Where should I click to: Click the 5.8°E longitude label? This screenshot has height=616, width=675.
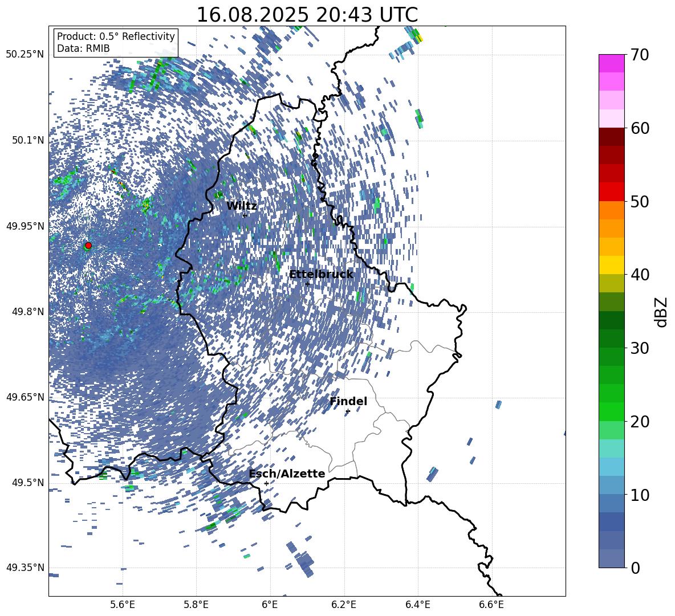tap(196, 605)
